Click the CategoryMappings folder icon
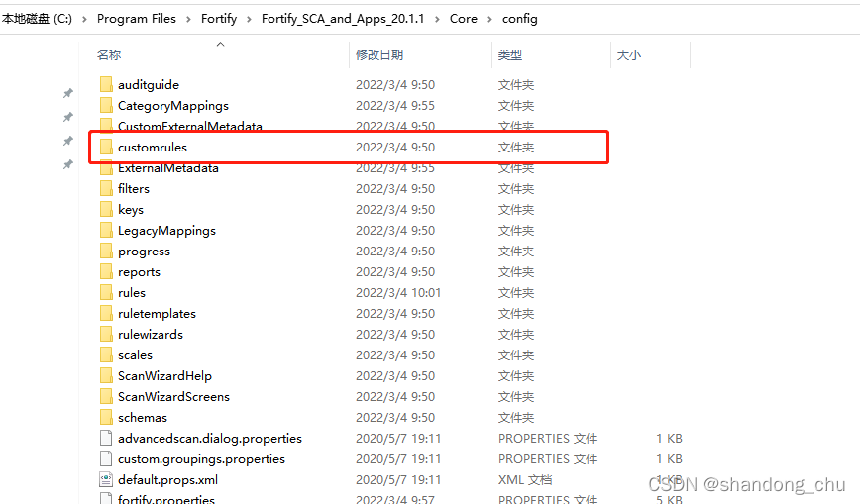 coord(106,105)
